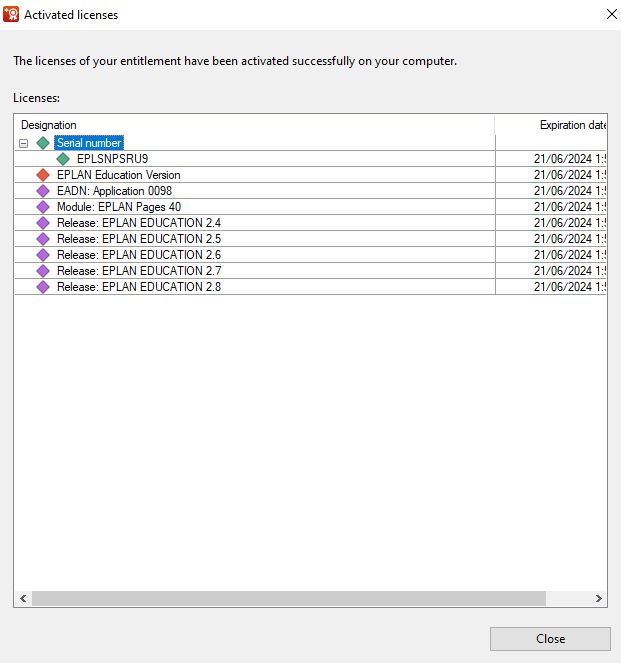
Task: Click the horizontal scrollbar left arrow
Action: point(23,598)
